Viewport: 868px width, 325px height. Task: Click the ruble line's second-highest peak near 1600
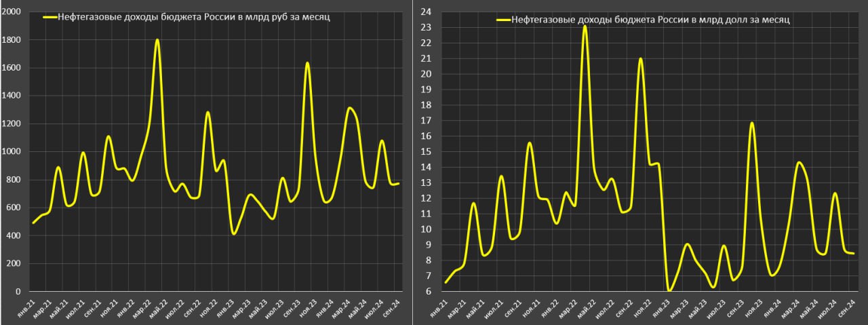point(307,64)
